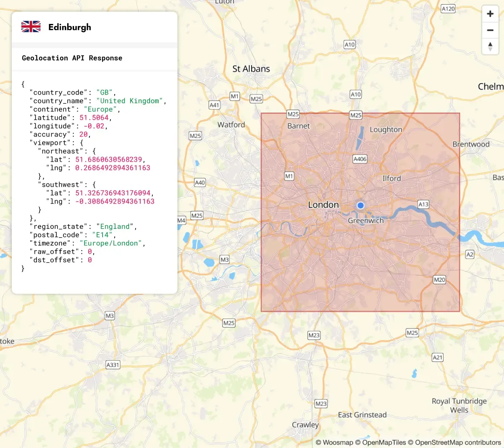Screen dimensions: 504x448
Task: Open the Woosmap attribution link
Action: [334, 443]
